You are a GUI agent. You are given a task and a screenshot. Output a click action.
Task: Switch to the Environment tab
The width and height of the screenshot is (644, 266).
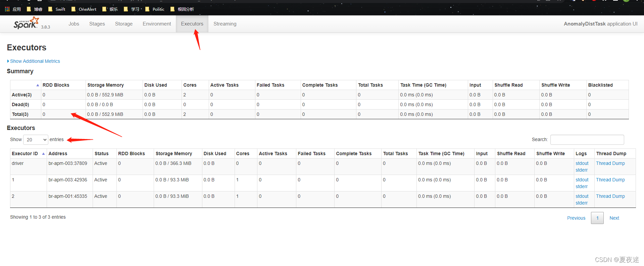pos(157,24)
